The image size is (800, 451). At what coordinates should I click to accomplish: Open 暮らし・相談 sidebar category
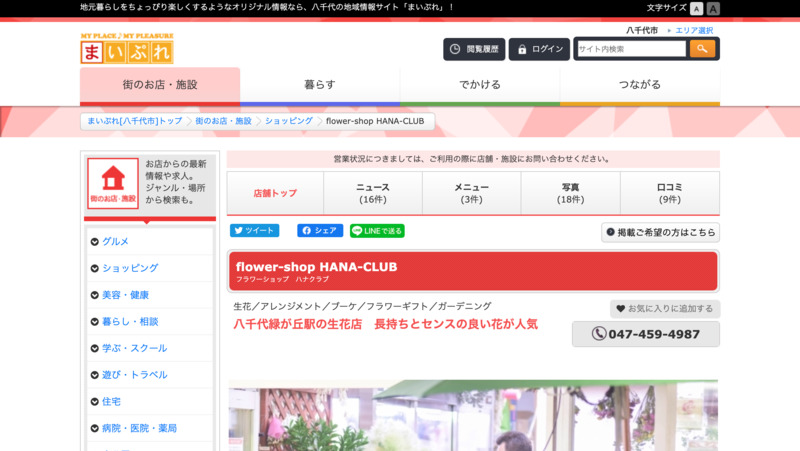130,321
